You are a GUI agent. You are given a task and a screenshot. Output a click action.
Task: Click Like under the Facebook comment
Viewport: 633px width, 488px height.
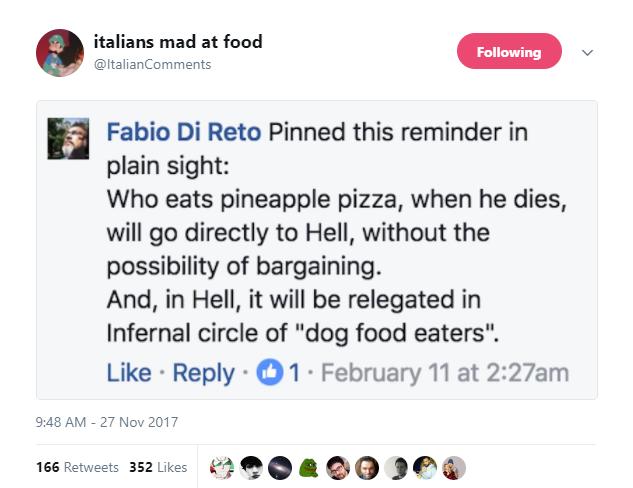(x=129, y=373)
